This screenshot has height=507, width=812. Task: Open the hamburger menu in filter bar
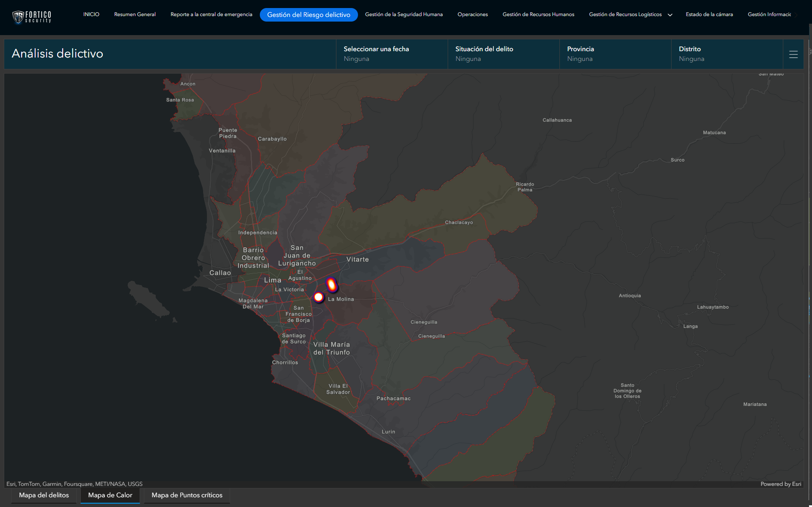tap(793, 54)
